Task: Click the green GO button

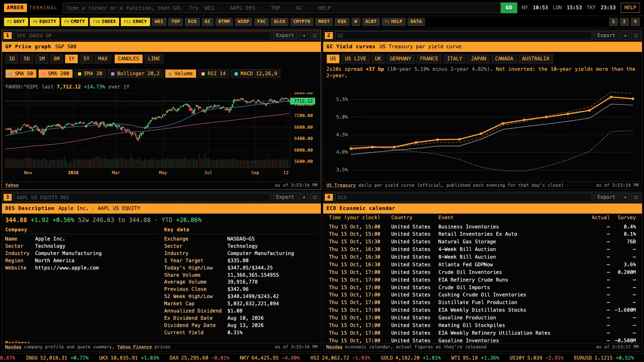Action: click(509, 8)
